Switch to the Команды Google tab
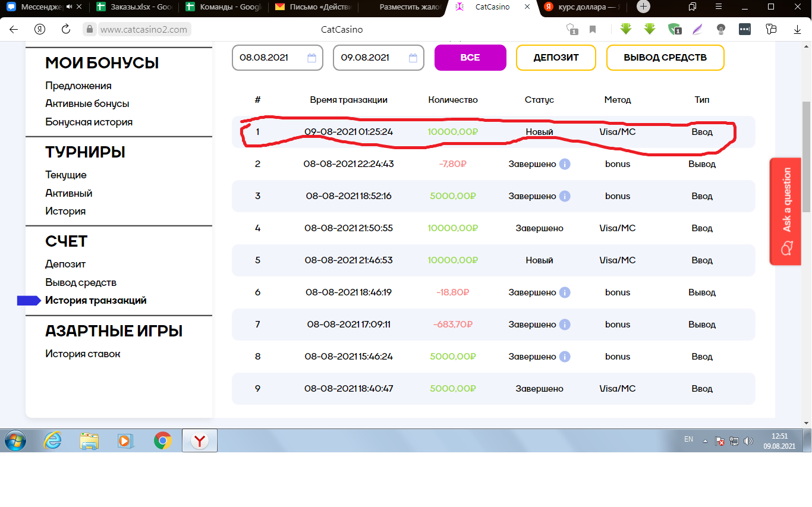The image size is (812, 507). click(225, 7)
